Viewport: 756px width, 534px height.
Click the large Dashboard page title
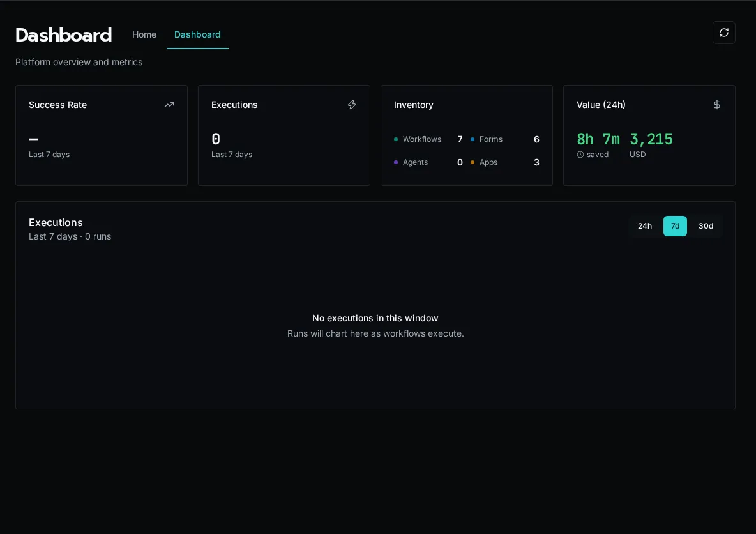(64, 34)
